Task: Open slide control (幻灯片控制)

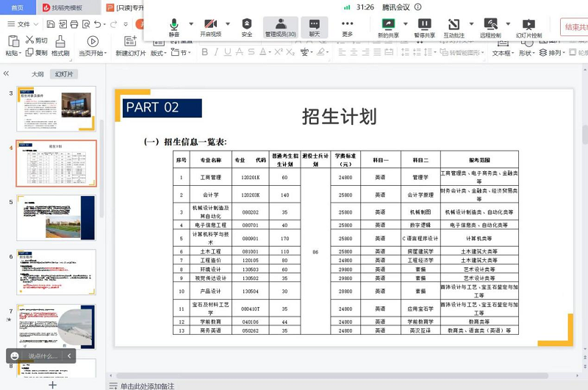Action: tap(528, 27)
